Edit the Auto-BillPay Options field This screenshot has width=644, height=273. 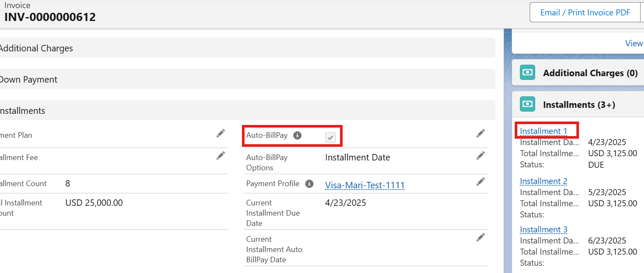480,156
